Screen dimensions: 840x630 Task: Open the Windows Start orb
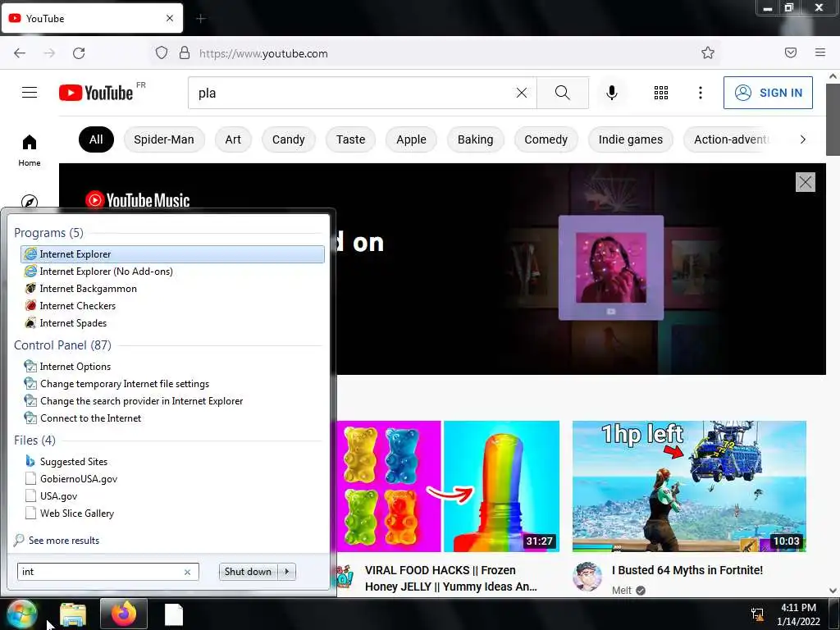pos(21,614)
